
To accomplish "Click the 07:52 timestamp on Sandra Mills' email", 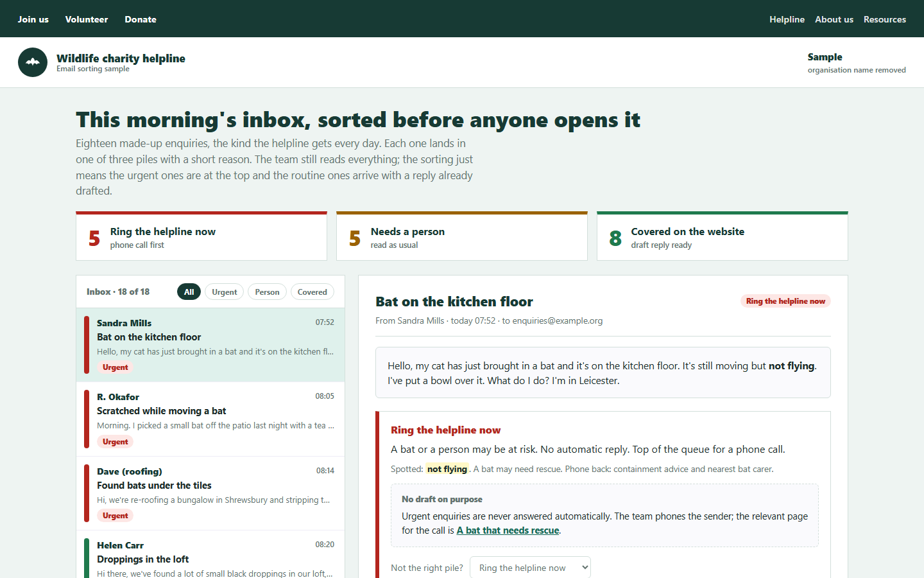I will click(325, 322).
